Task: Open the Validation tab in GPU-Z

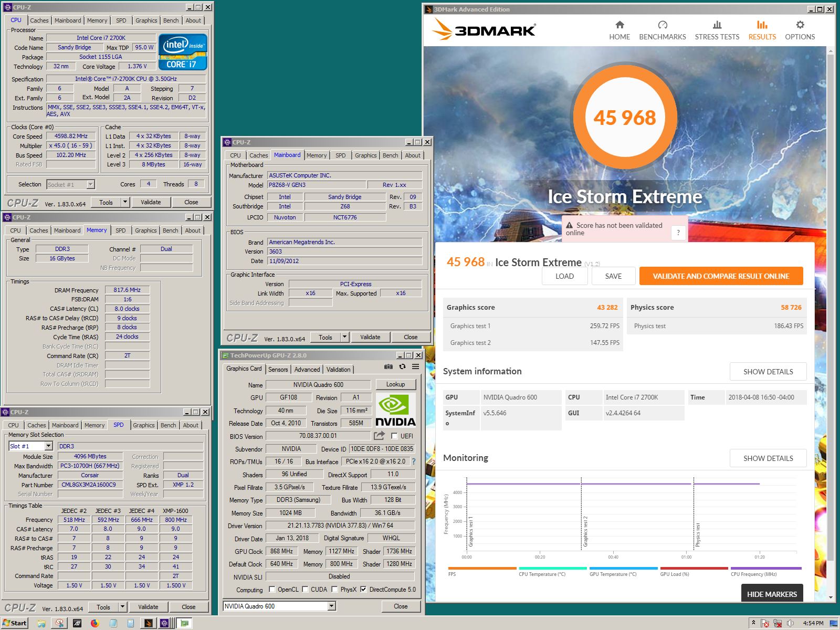Action: pyautogui.click(x=338, y=369)
